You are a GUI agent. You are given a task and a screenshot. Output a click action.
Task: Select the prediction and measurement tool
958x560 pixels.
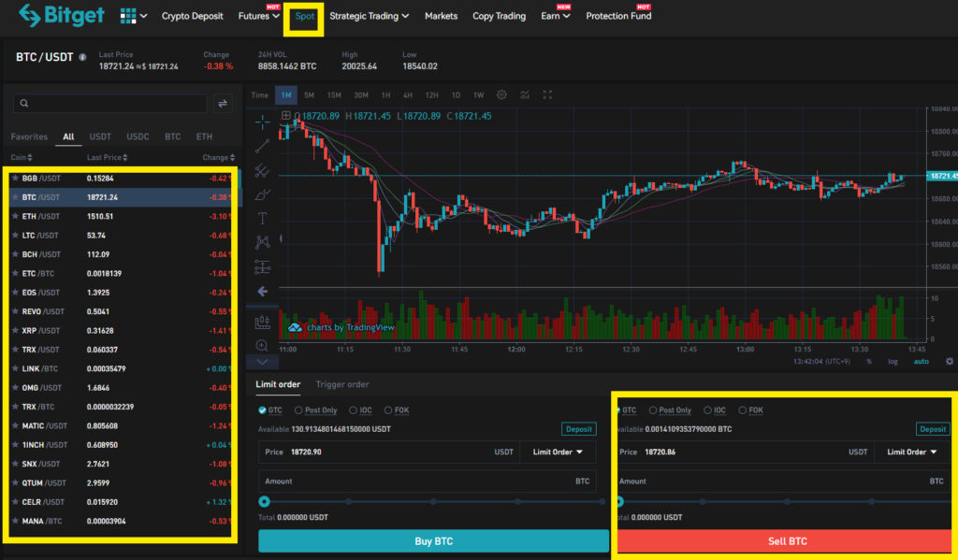tap(262, 266)
